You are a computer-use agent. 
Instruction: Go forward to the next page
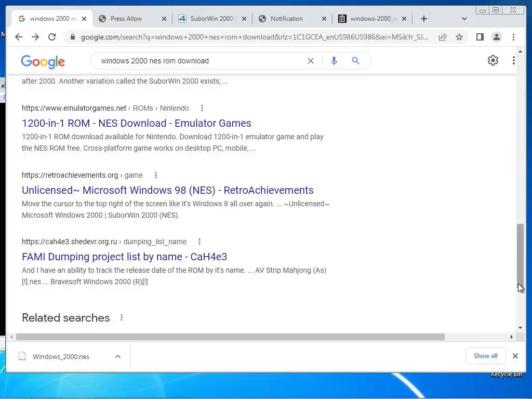tap(35, 37)
